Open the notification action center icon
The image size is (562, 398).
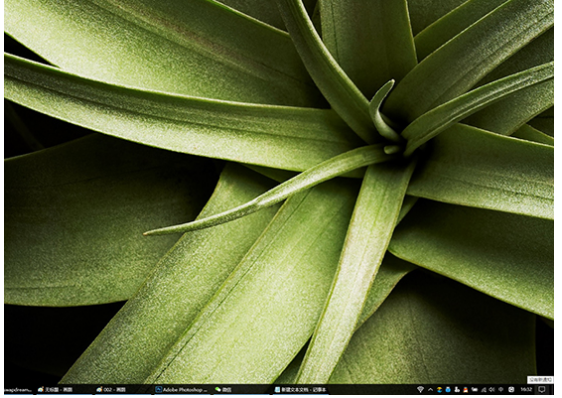click(541, 389)
